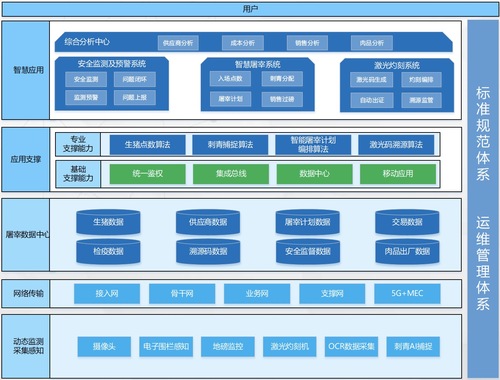Select the green 数据中心 block
Viewport: 500px width, 380px height.
click(x=314, y=174)
